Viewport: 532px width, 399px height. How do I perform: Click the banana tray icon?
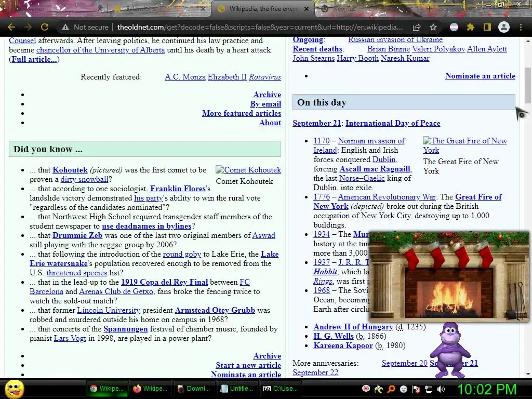pyautogui.click(x=379, y=389)
